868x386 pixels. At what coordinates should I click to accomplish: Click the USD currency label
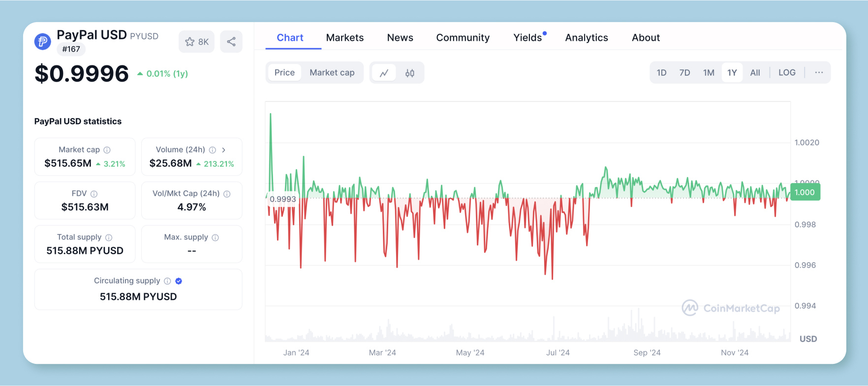click(808, 339)
